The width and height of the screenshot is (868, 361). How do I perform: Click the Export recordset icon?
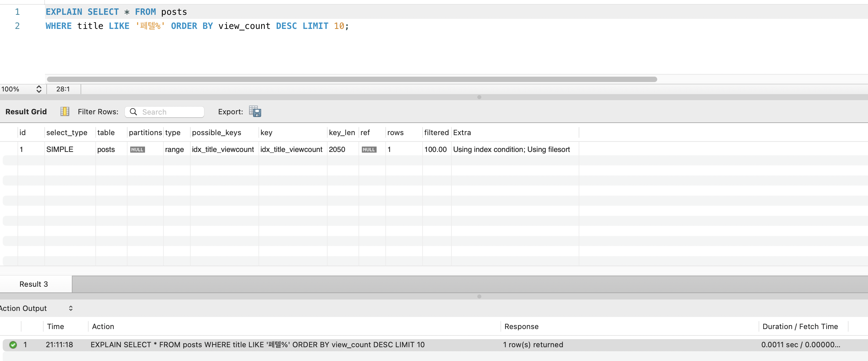pos(255,111)
